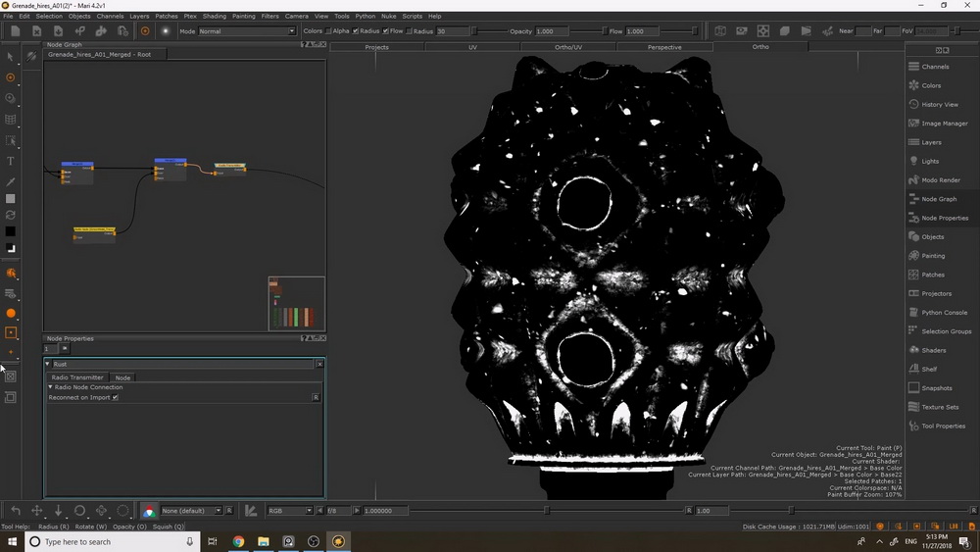Viewport: 980px width, 552px height.
Task: Adjust the Flow slider handle
Action: tap(695, 30)
